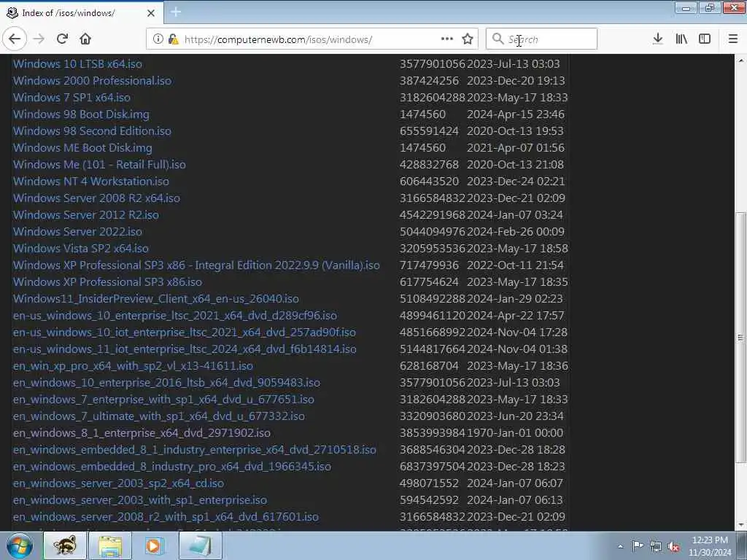
Task: Open raccoon browser icon in taskbar
Action: point(65,545)
